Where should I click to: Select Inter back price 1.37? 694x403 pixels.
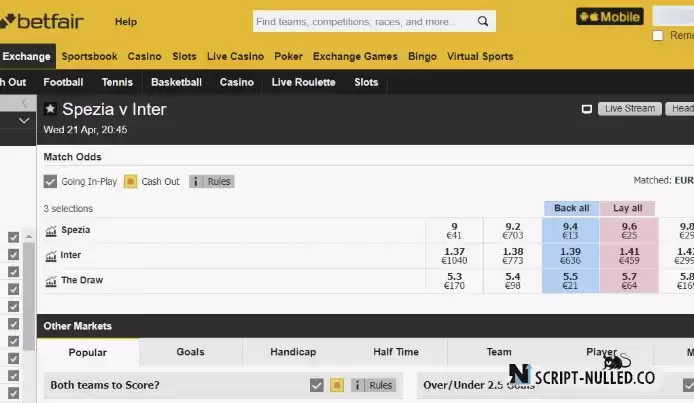click(x=455, y=256)
